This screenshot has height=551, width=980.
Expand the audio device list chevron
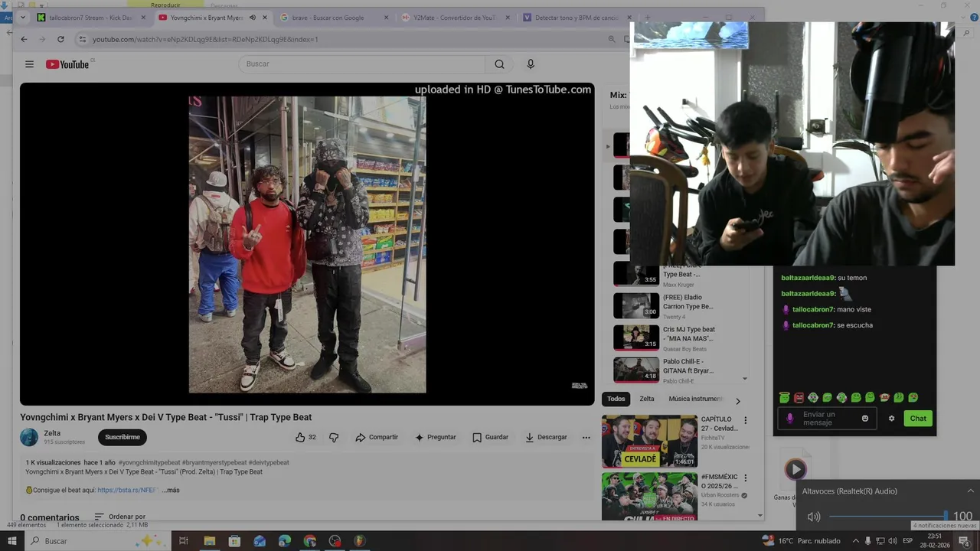coord(971,491)
